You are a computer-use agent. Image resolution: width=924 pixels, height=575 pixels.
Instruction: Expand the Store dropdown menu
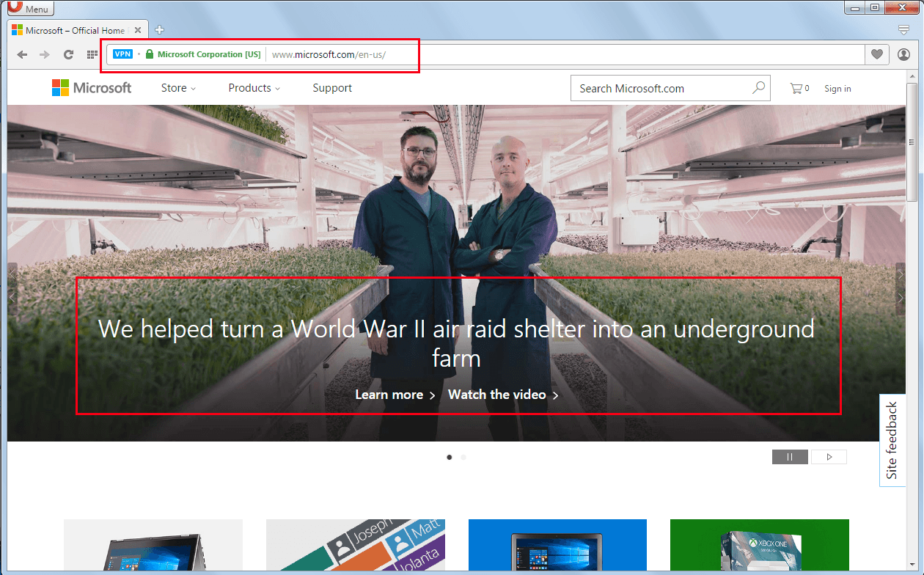[178, 88]
